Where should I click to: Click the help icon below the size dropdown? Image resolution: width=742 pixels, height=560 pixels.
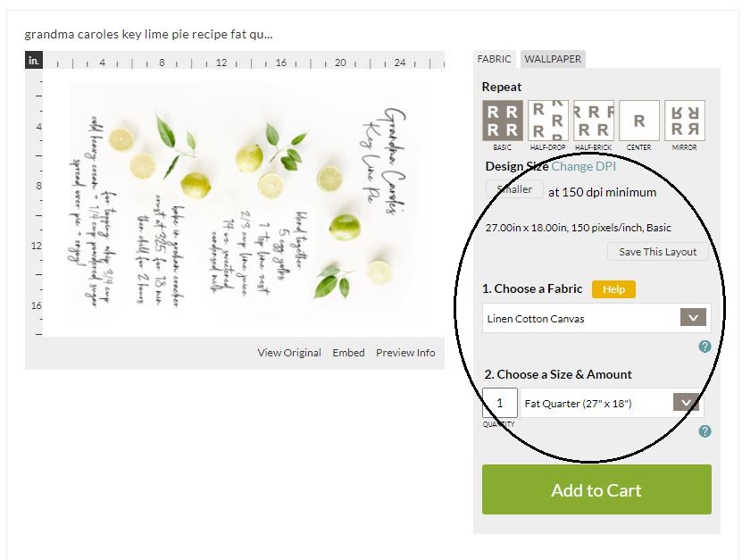[x=704, y=431]
